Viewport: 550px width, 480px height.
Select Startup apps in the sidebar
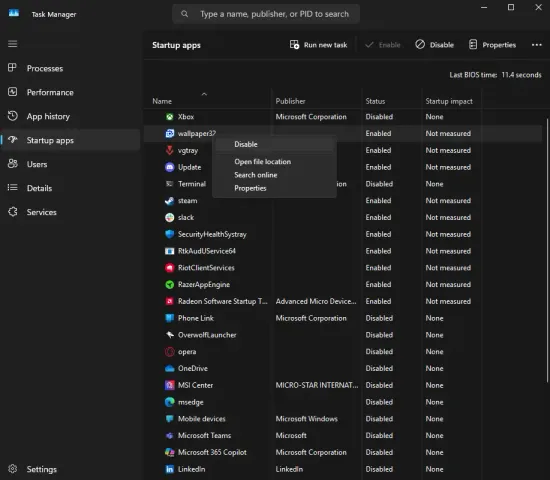(x=71, y=140)
